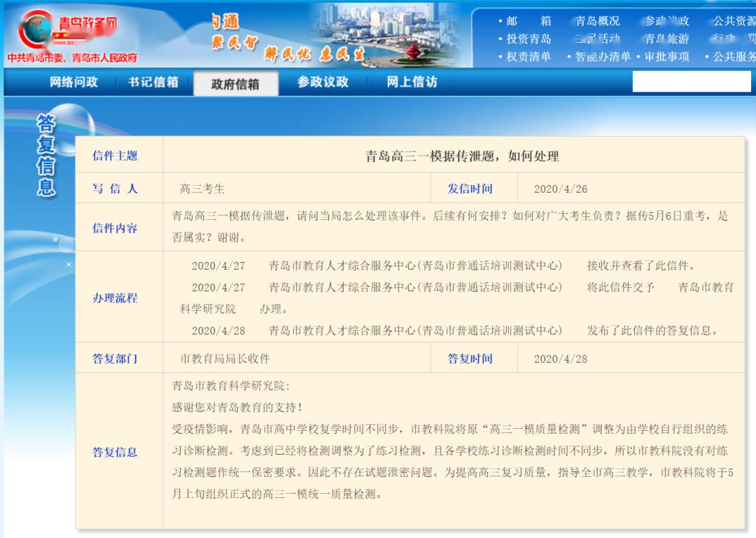The width and height of the screenshot is (756, 538).
Task: Click the white search box in navigation bar
Action: [692, 81]
